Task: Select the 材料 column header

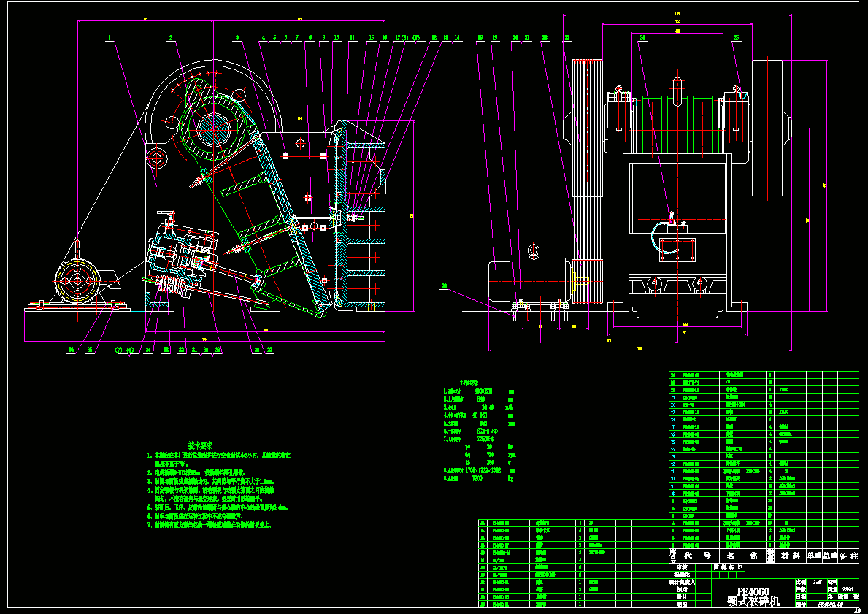Action: point(789,556)
